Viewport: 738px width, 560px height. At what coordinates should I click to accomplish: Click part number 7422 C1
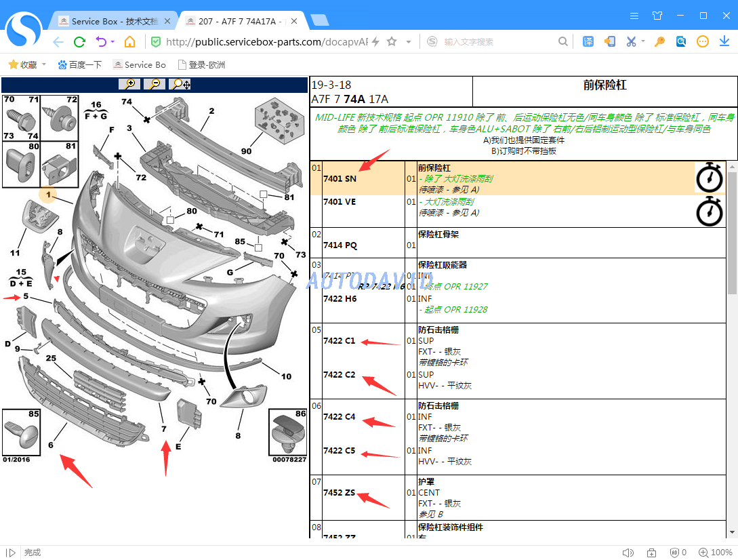tap(339, 341)
